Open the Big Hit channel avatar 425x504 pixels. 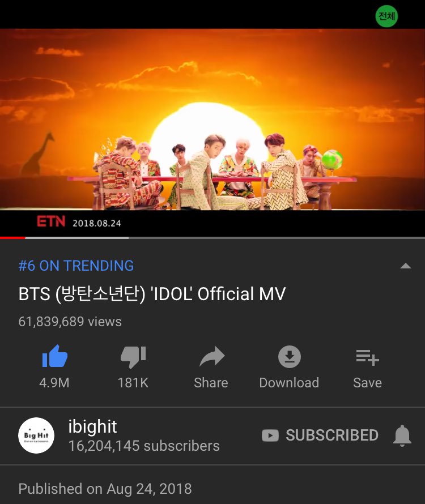(36, 435)
